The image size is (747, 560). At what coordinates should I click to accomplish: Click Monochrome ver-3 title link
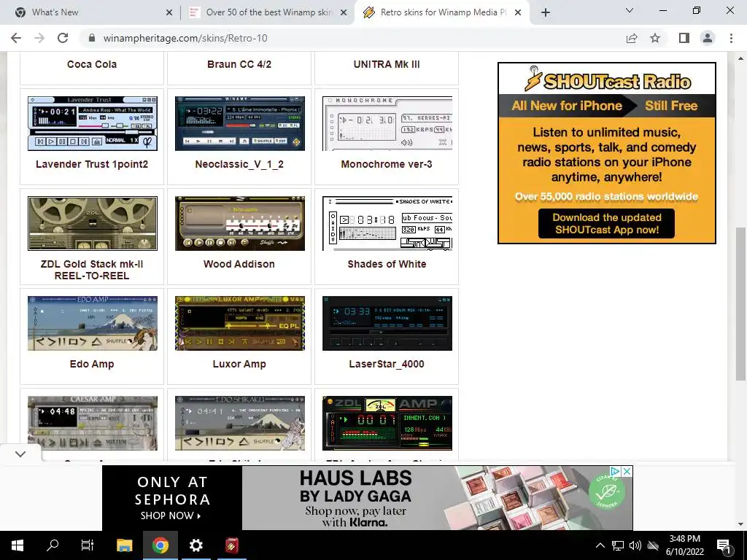point(387,164)
